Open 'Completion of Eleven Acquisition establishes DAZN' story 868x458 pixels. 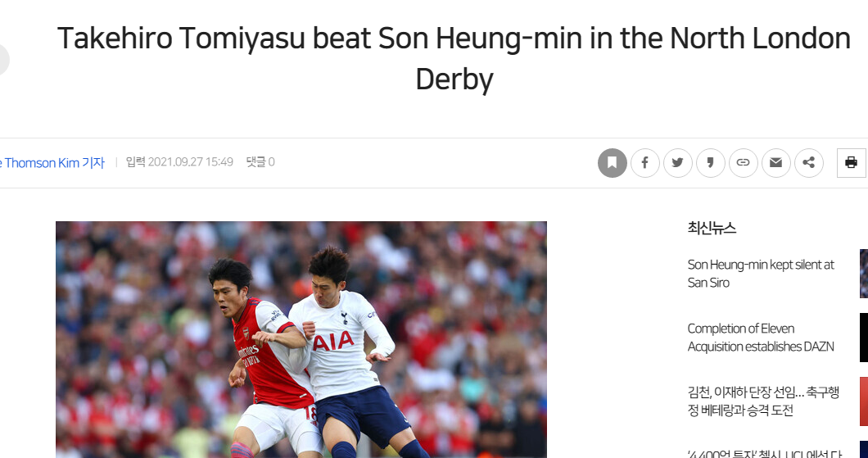pos(761,338)
